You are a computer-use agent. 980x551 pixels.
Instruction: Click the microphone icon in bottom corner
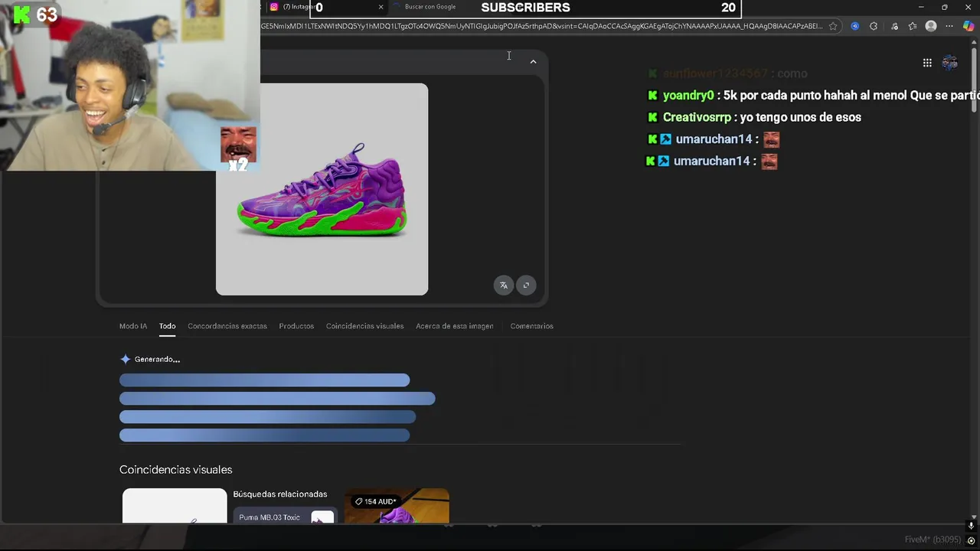(971, 527)
